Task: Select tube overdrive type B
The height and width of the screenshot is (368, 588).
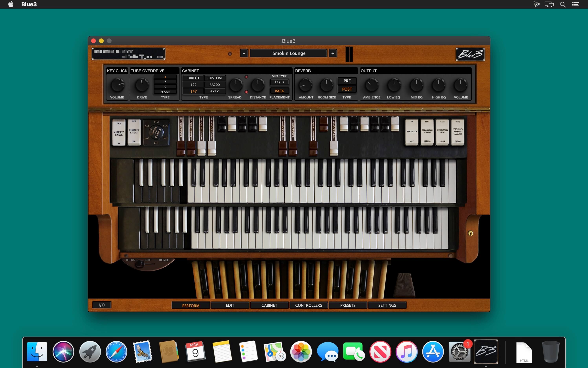Action: coord(165,82)
